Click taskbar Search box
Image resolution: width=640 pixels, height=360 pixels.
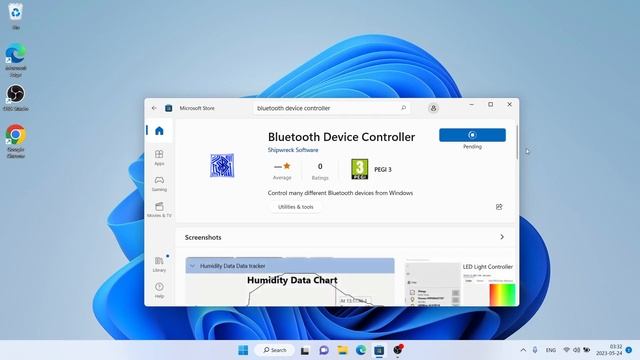[x=275, y=350]
